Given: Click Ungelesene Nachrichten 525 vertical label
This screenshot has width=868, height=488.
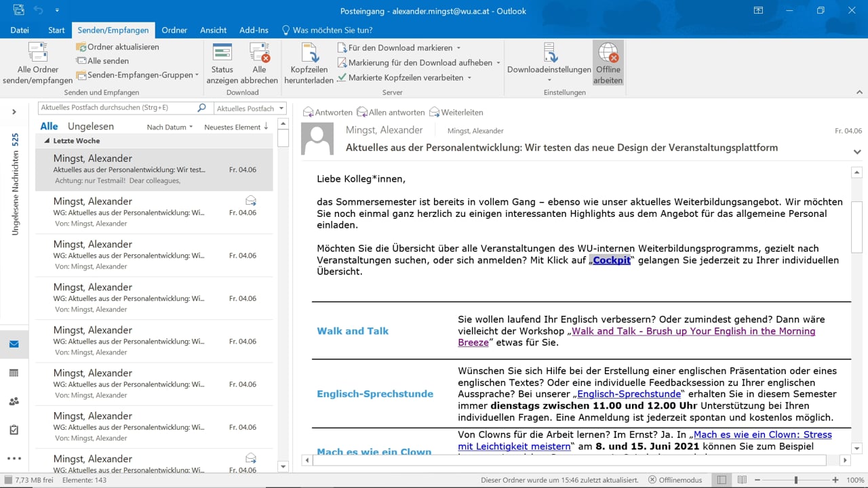Looking at the screenshot, I should (15, 184).
